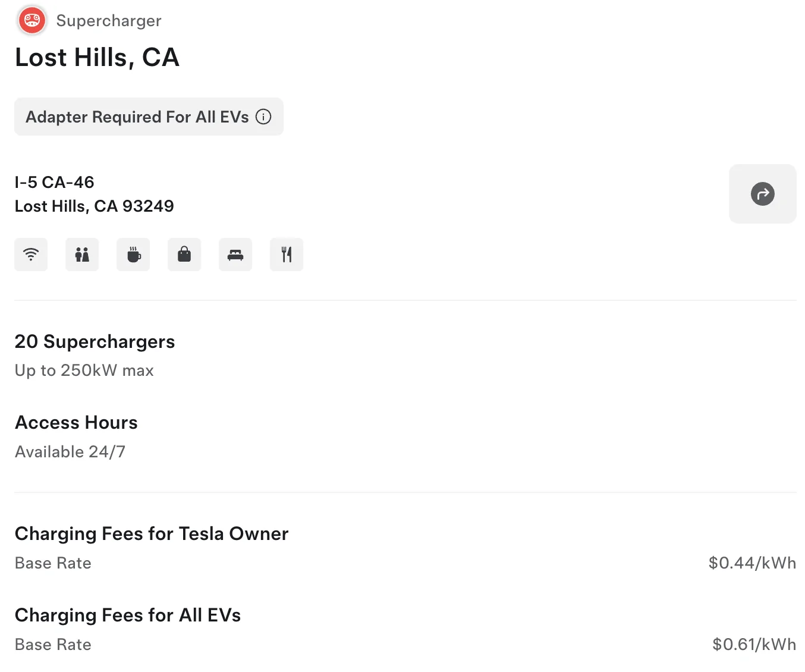Click the Adapter Required For All EVs badge

pos(149,117)
